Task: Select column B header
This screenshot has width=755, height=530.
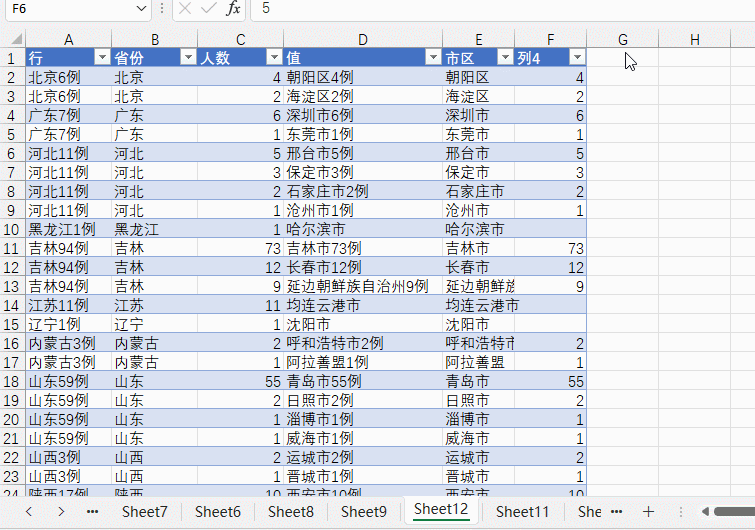Action: click(155, 39)
